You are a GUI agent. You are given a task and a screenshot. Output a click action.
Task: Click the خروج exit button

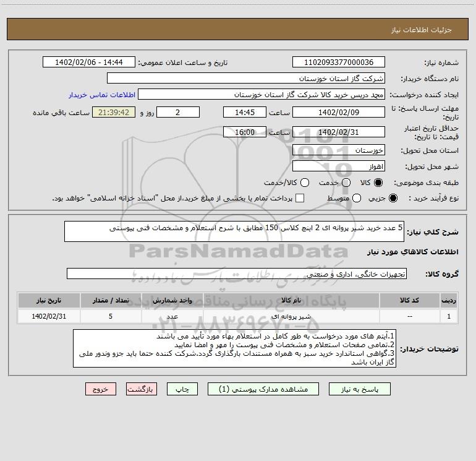coord(101,389)
